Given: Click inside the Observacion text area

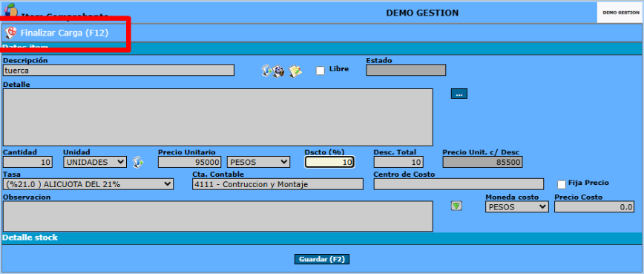Looking at the screenshot, I should [217, 216].
